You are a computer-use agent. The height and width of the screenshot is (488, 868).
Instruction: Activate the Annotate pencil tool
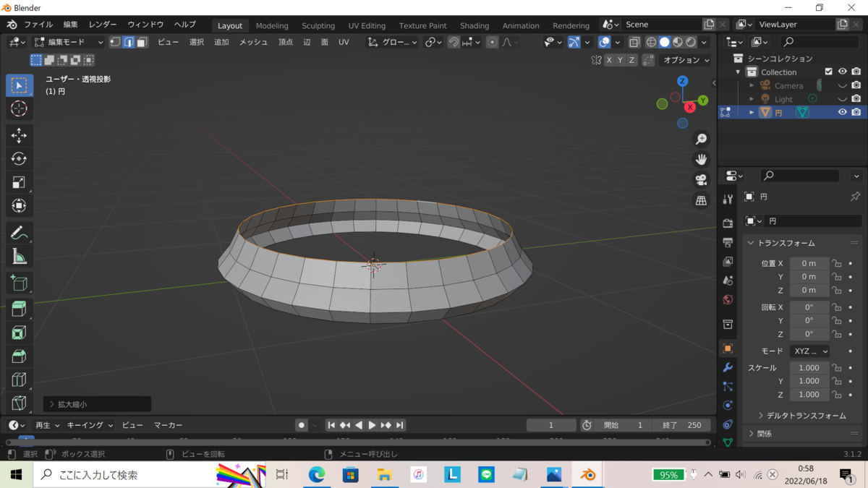(x=20, y=233)
